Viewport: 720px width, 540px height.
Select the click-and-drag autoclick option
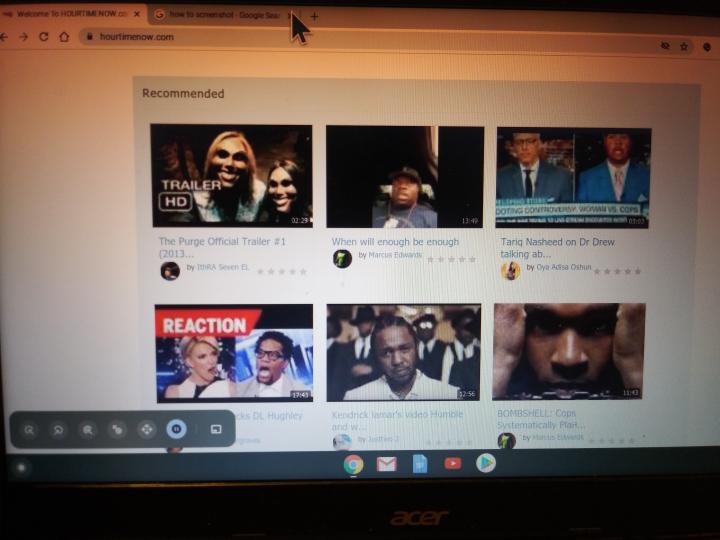117,430
